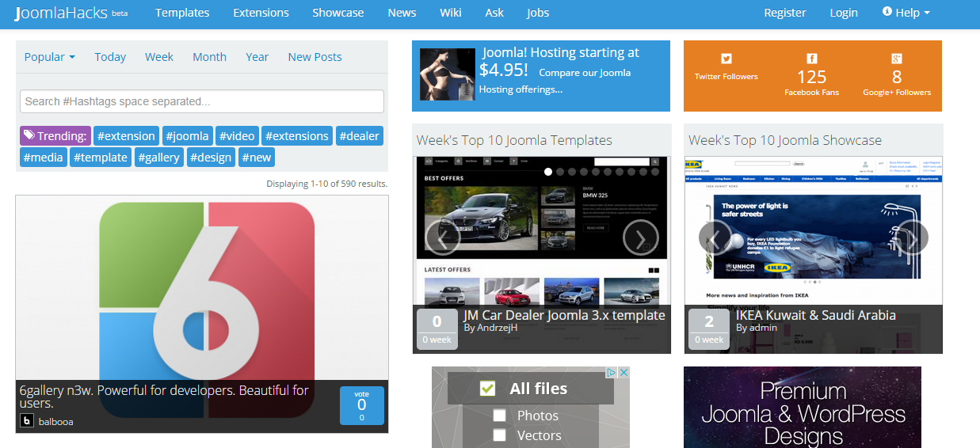
Task: Open author balbooa's profile
Action: (x=55, y=421)
